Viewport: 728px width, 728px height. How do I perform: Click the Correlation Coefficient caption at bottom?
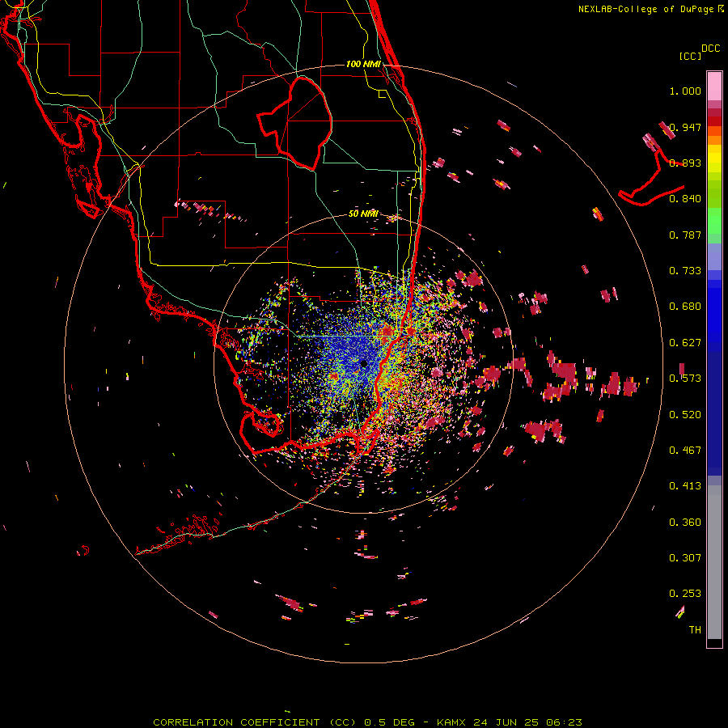[367, 722]
